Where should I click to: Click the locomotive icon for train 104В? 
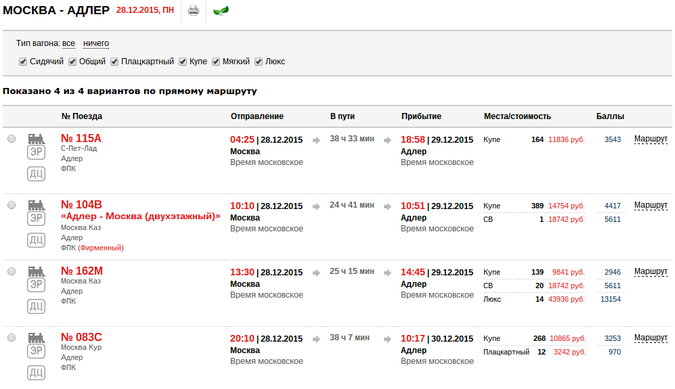pyautogui.click(x=36, y=205)
